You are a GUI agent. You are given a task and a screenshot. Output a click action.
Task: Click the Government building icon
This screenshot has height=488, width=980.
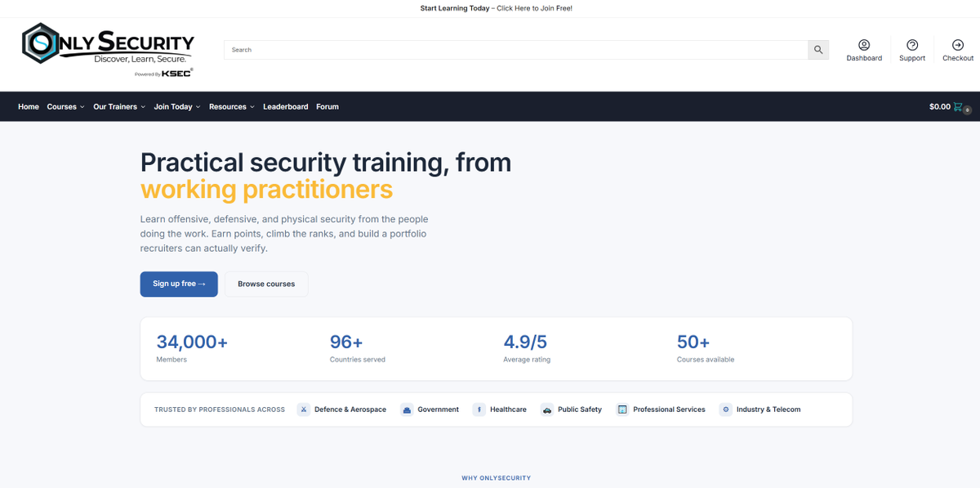click(407, 410)
